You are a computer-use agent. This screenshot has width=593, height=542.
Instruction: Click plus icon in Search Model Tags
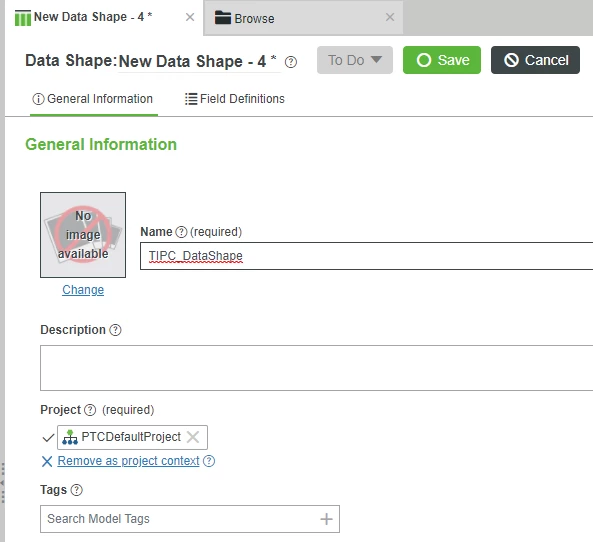326,519
